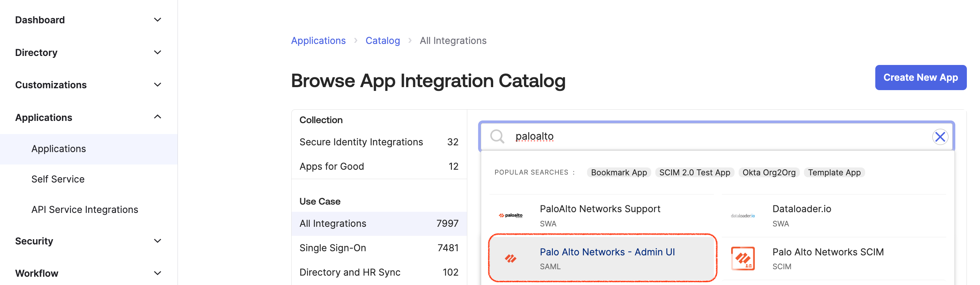Image resolution: width=980 pixels, height=285 pixels.
Task: Expand the Workflow menu chevron
Action: 158,273
